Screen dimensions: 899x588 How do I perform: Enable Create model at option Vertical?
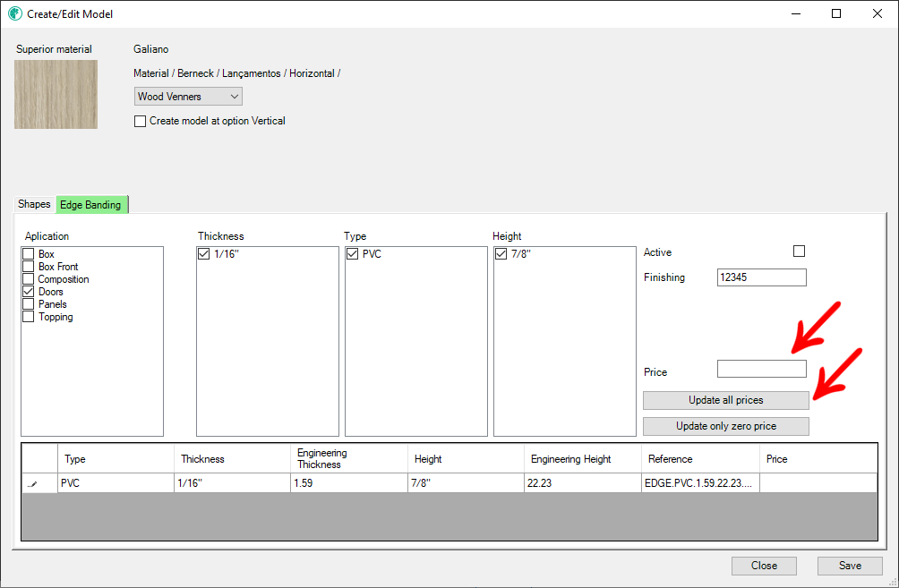(x=140, y=121)
